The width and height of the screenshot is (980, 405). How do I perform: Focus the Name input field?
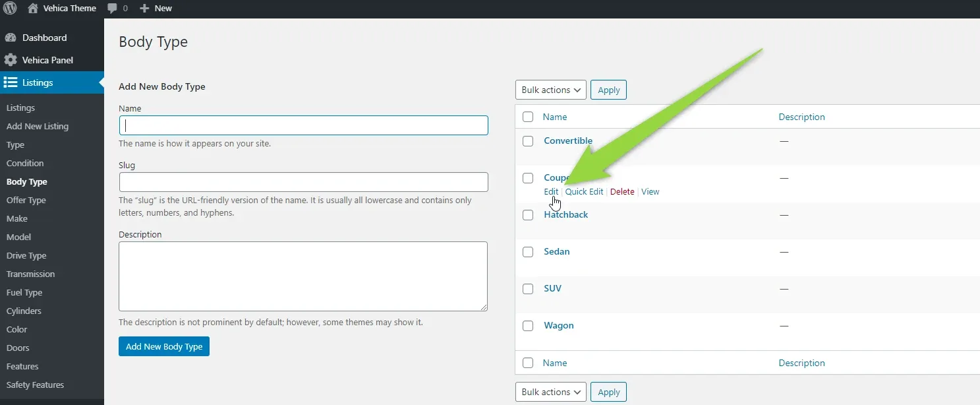coord(303,125)
